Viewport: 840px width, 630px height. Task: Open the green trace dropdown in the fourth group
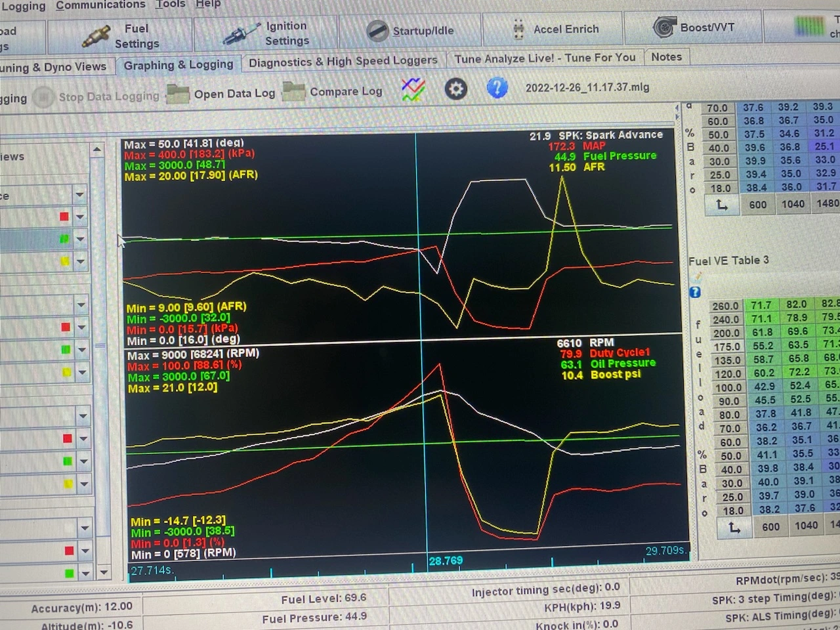point(85,573)
